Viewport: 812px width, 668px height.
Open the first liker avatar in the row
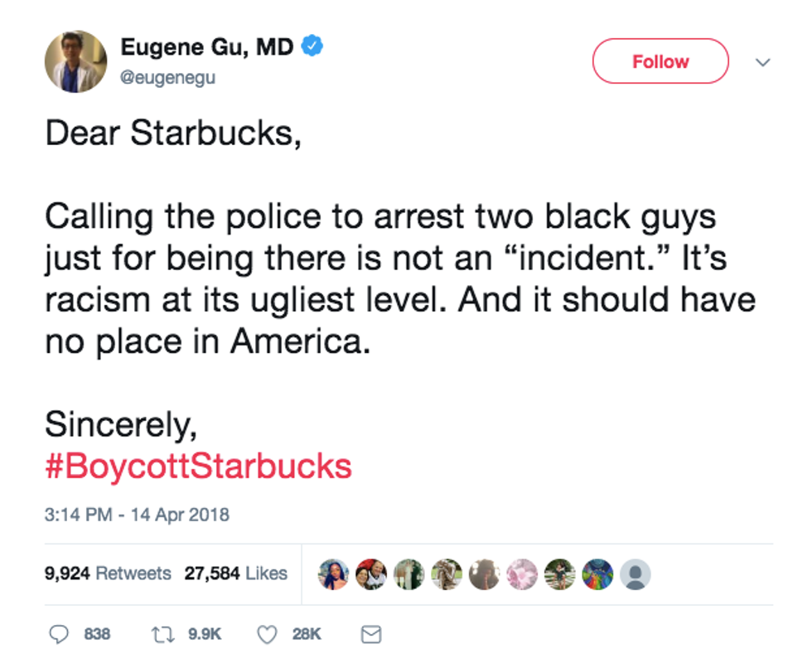(x=334, y=574)
